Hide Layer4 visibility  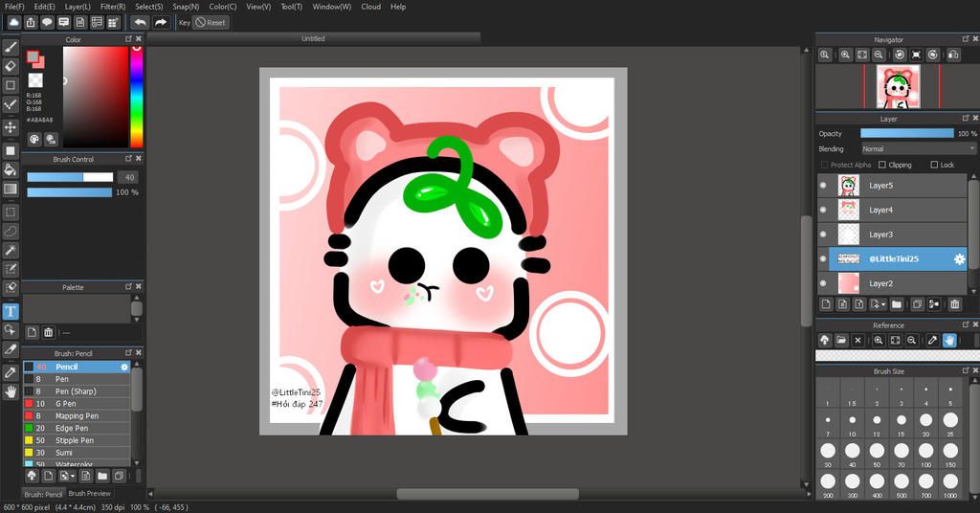coord(823,210)
